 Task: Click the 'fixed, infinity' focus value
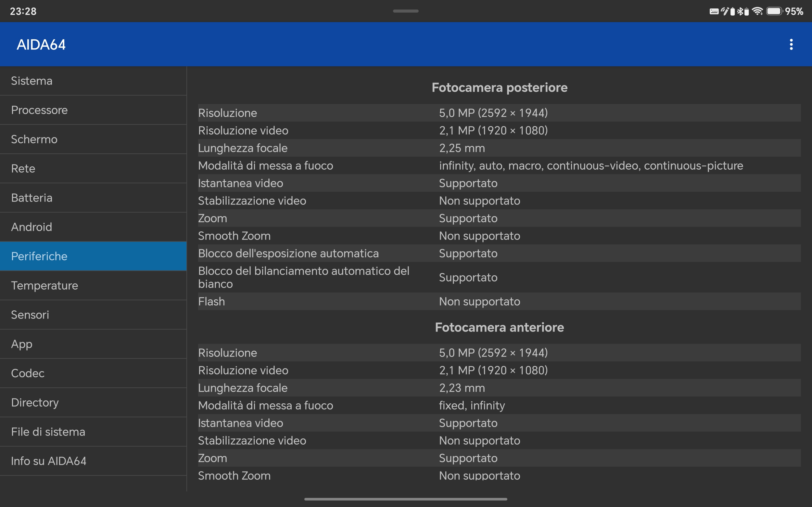472,405
